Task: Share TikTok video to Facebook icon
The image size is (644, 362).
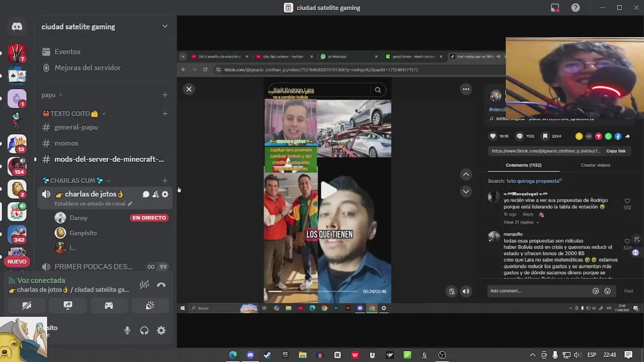Action: 618,136
